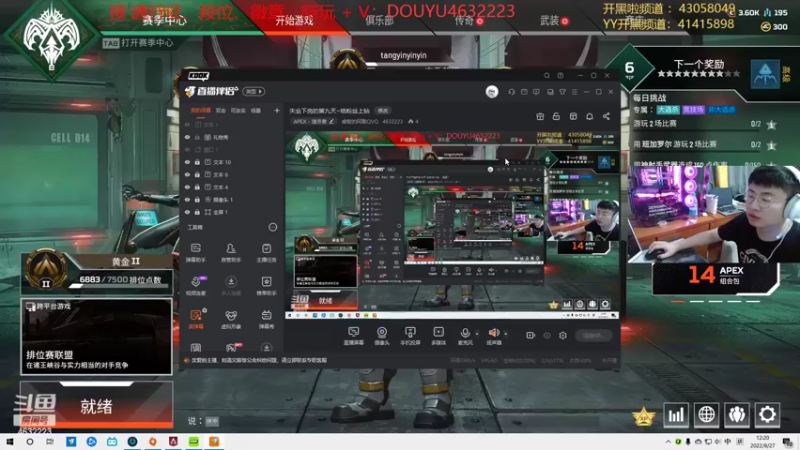Click the headset support icon in the streaming app
The width and height of the screenshot is (800, 450).
pos(511,92)
